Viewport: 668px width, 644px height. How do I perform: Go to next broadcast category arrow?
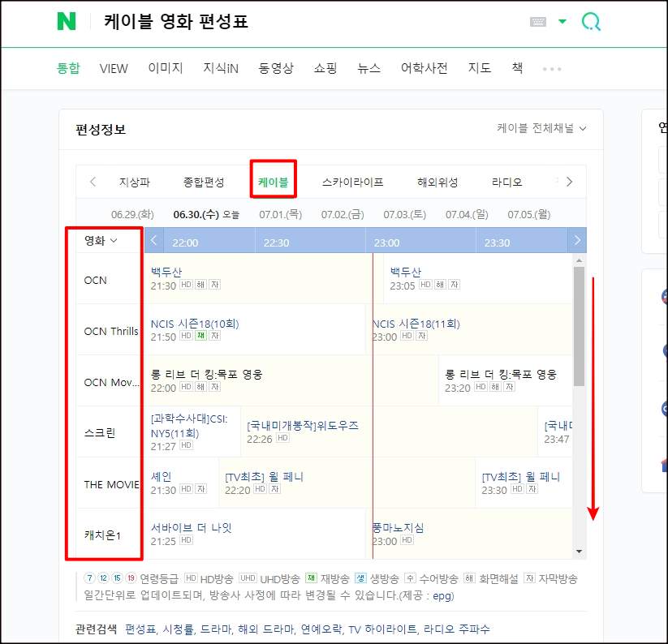pyautogui.click(x=569, y=182)
